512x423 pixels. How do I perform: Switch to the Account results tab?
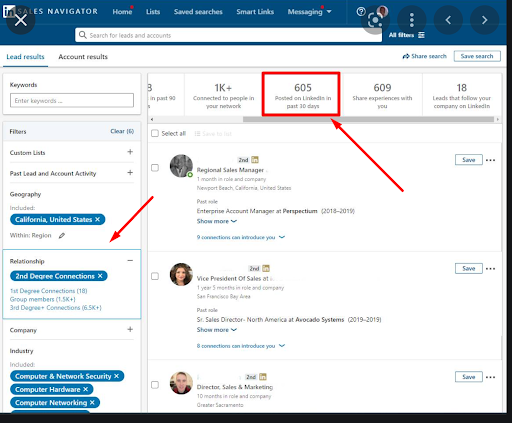[x=83, y=57]
